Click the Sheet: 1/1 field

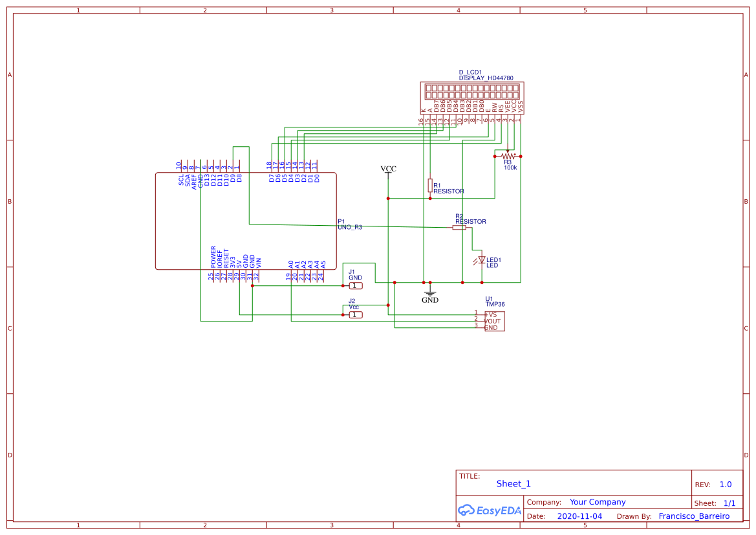click(x=728, y=503)
